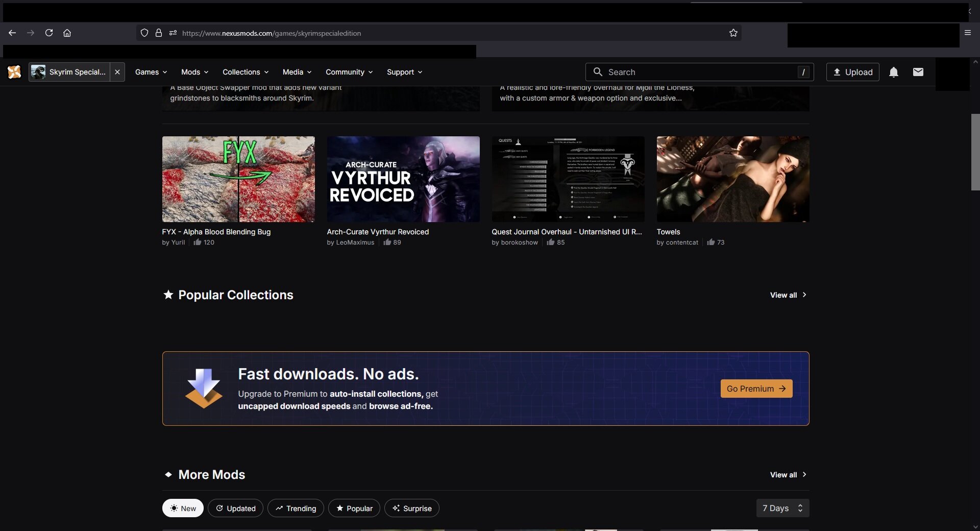
Task: Click the scrollbar up arrow
Action: [x=975, y=62]
